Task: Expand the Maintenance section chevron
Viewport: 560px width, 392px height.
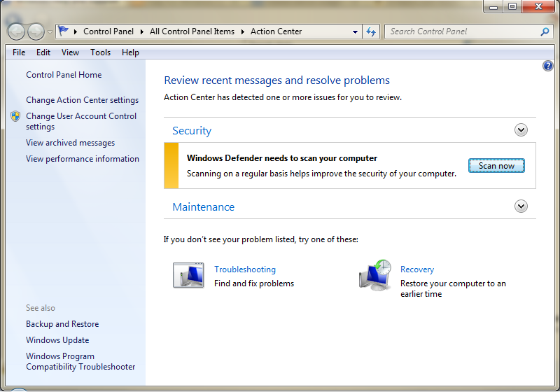Action: pyautogui.click(x=521, y=206)
